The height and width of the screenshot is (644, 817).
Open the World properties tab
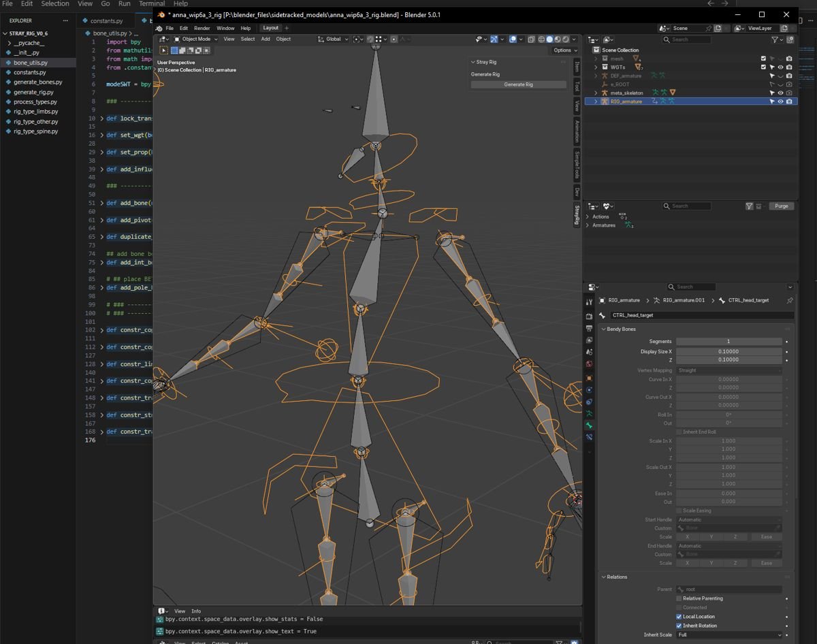pyautogui.click(x=590, y=364)
